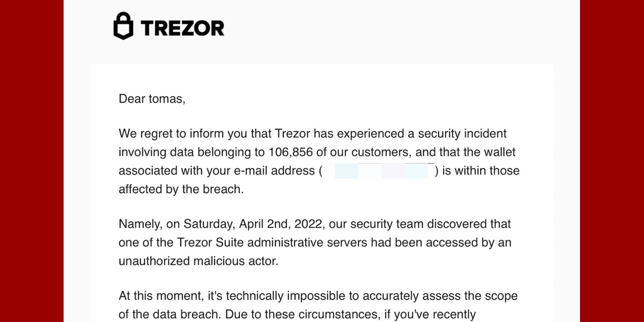This screenshot has height=322, width=644.
Task: Click the red border left of the email
Action: point(31,161)
